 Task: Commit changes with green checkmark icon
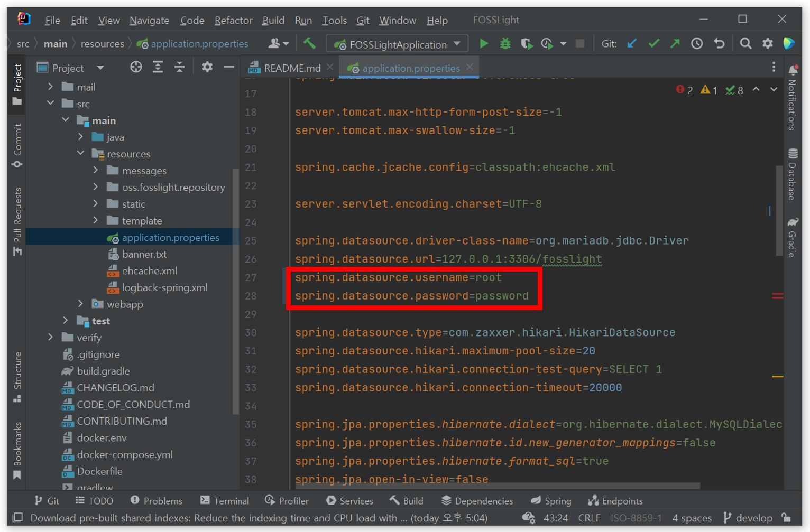pos(654,44)
